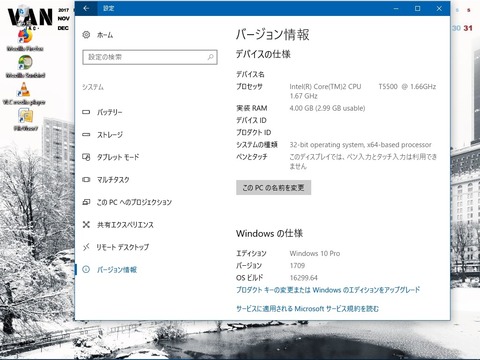Click the 設定の検索 search field
The image size is (480, 360).
(x=150, y=57)
